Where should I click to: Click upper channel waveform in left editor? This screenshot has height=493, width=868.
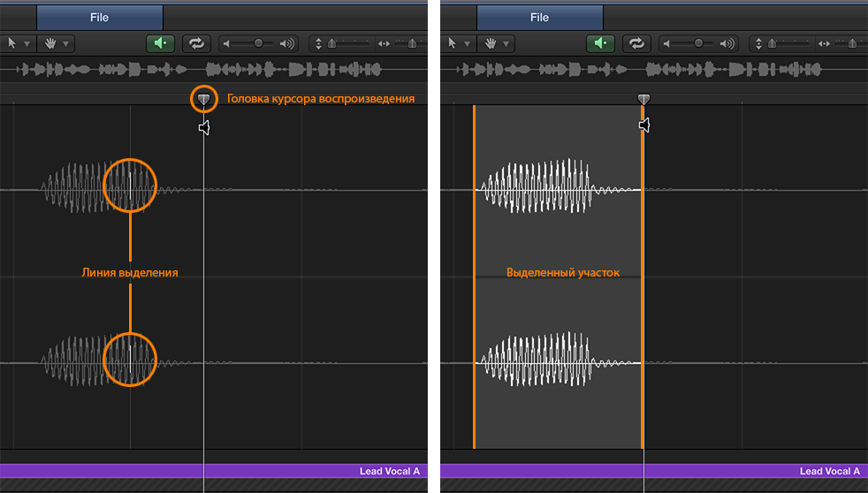coord(100,187)
